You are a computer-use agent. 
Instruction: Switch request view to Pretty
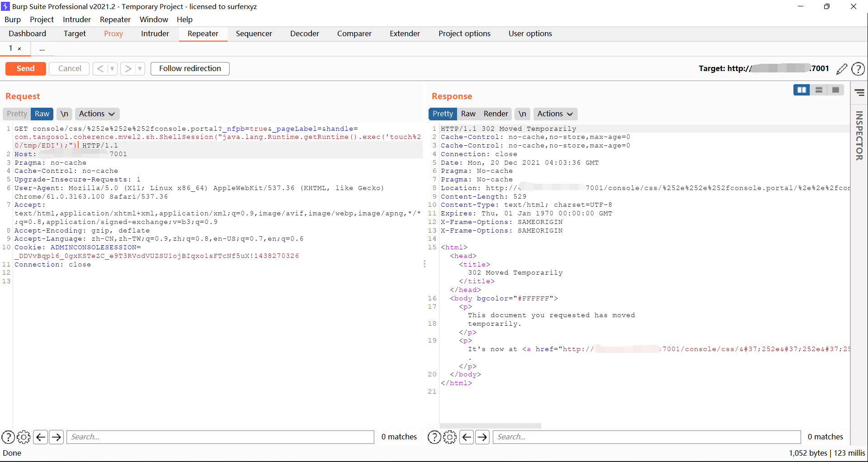coord(17,114)
